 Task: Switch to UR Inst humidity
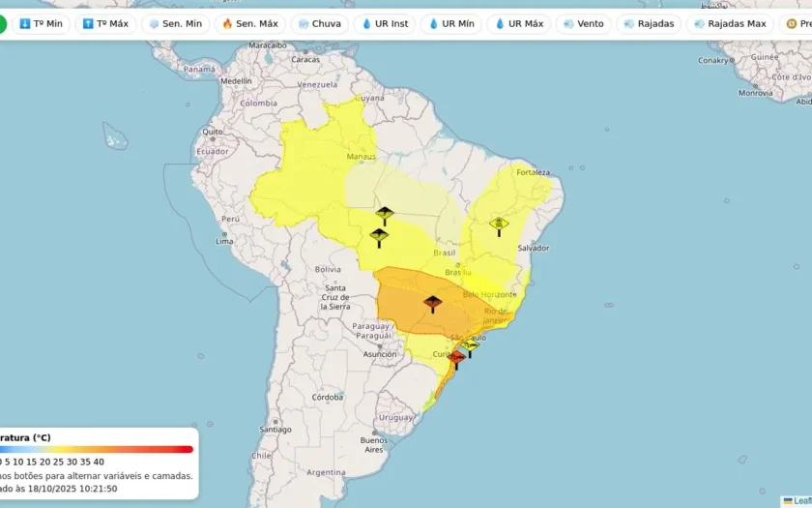(385, 24)
